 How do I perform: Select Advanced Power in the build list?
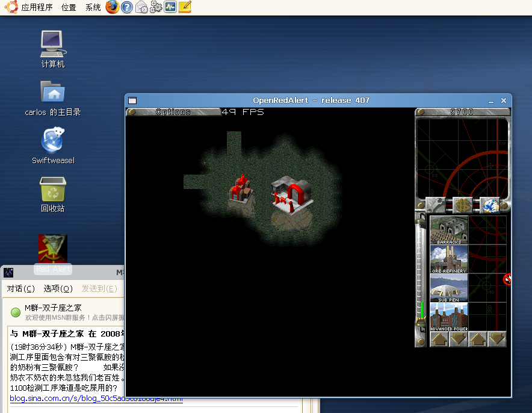point(449,317)
